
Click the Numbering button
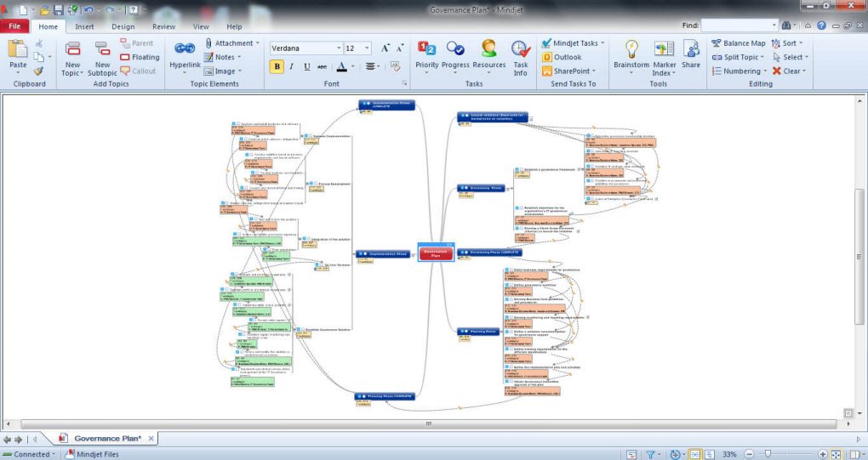click(740, 71)
